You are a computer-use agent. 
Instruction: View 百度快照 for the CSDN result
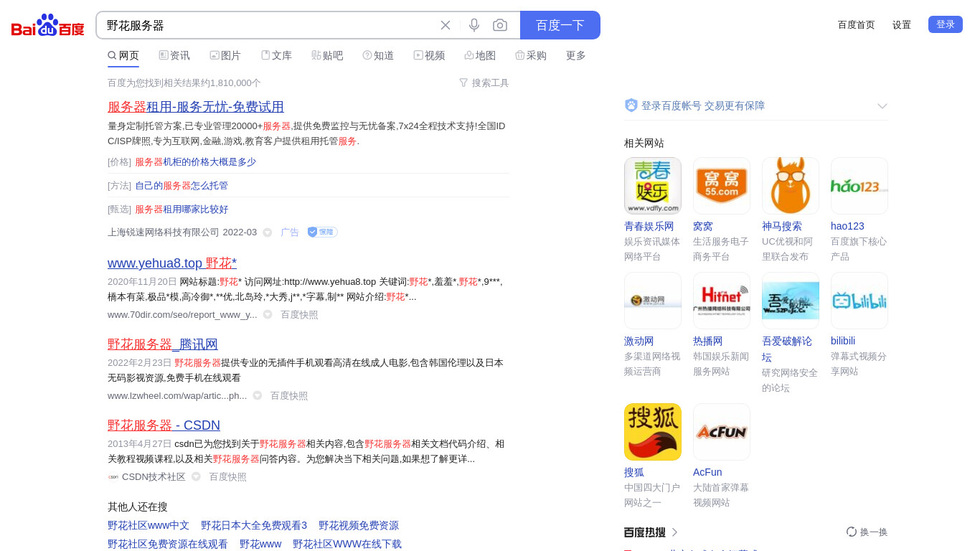click(x=227, y=477)
